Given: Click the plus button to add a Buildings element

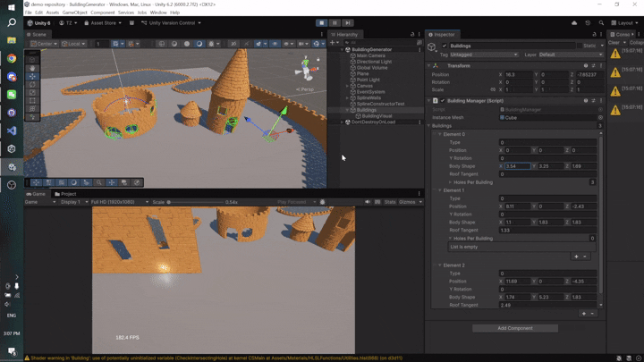Looking at the screenshot, I should pos(583,314).
